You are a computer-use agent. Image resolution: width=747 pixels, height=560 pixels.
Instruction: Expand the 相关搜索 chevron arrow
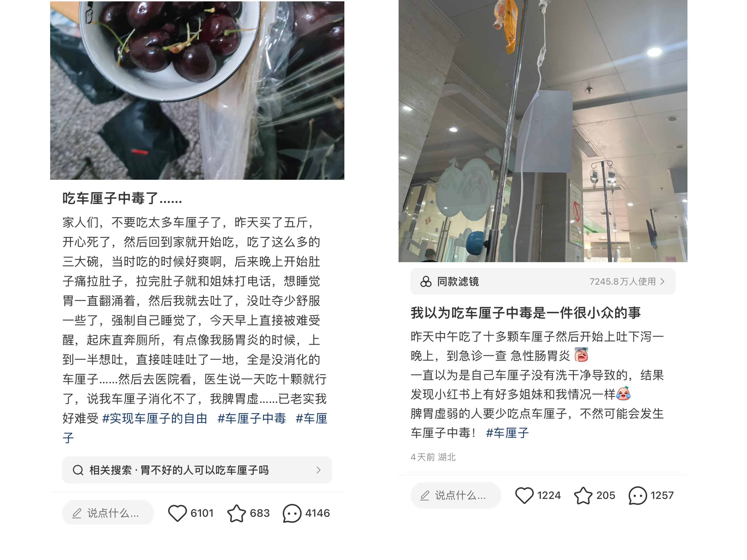click(x=319, y=470)
